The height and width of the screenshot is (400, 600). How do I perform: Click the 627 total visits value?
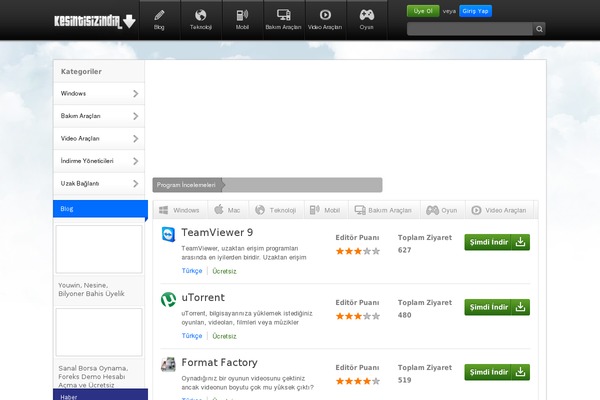pyautogui.click(x=404, y=250)
